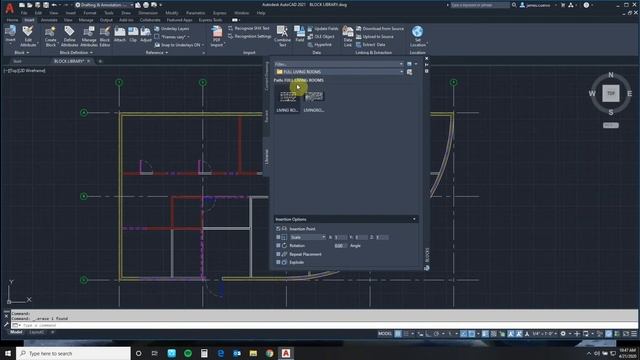640x360 pixels.
Task: Toggle Ortho mode in status bar
Action: click(429, 333)
